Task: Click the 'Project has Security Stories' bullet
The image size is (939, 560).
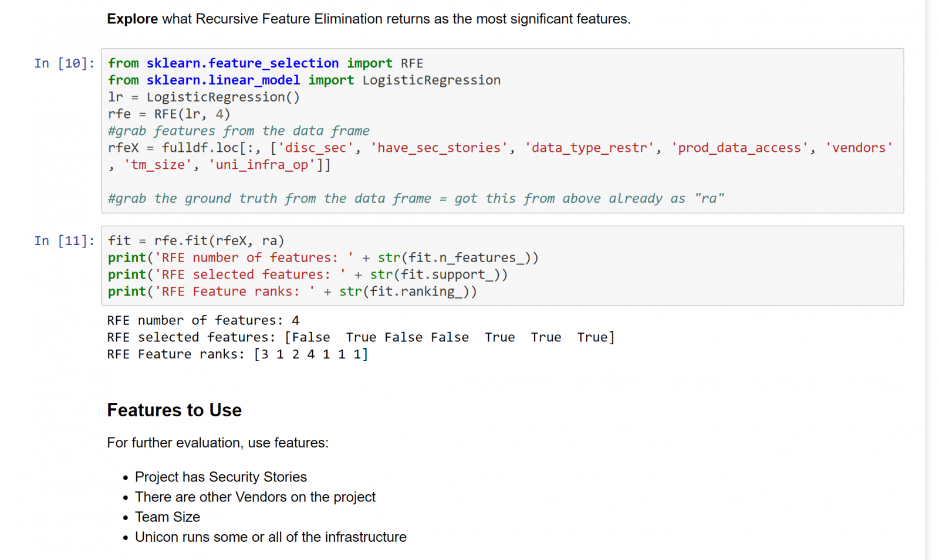Action: [x=221, y=477]
